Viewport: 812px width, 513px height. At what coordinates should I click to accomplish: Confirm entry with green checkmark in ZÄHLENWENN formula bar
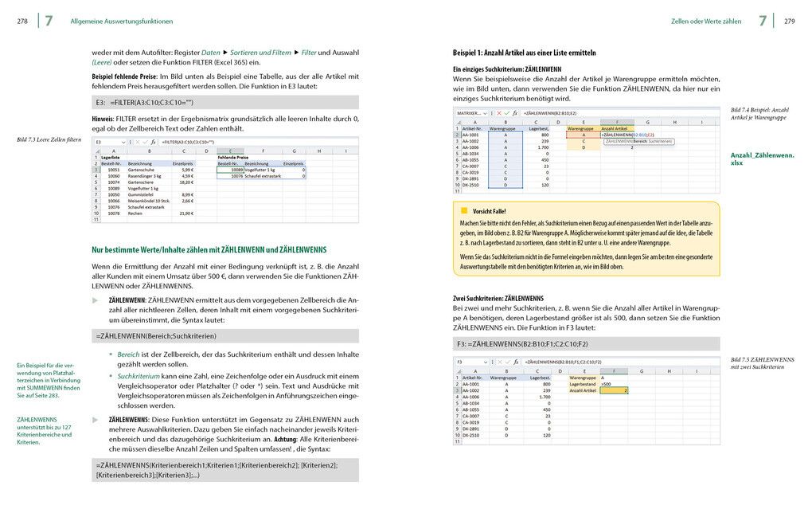tap(506, 113)
